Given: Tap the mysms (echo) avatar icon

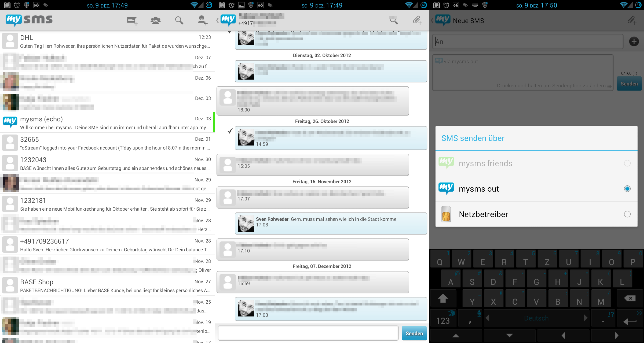Looking at the screenshot, I should click(x=10, y=122).
